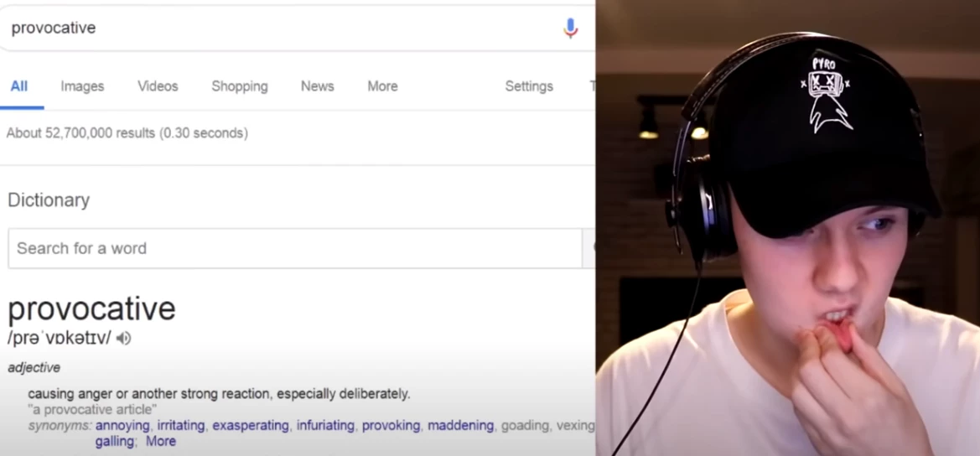
Task: Click the 'infuriating' synonym link
Action: tap(325, 426)
